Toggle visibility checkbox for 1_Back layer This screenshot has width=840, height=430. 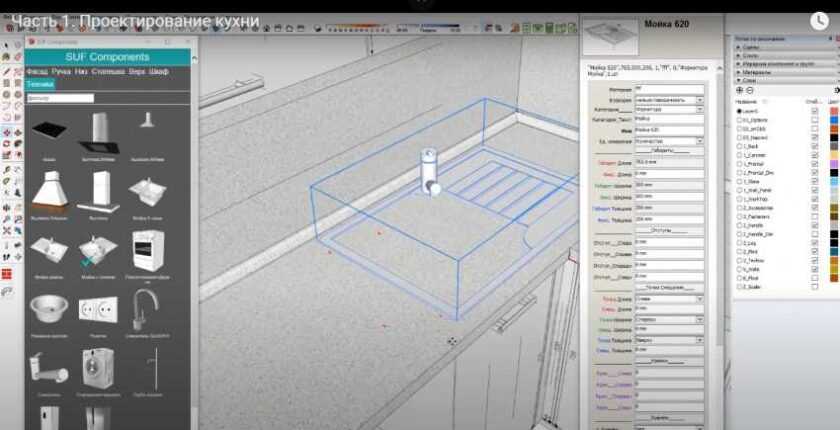point(814,146)
